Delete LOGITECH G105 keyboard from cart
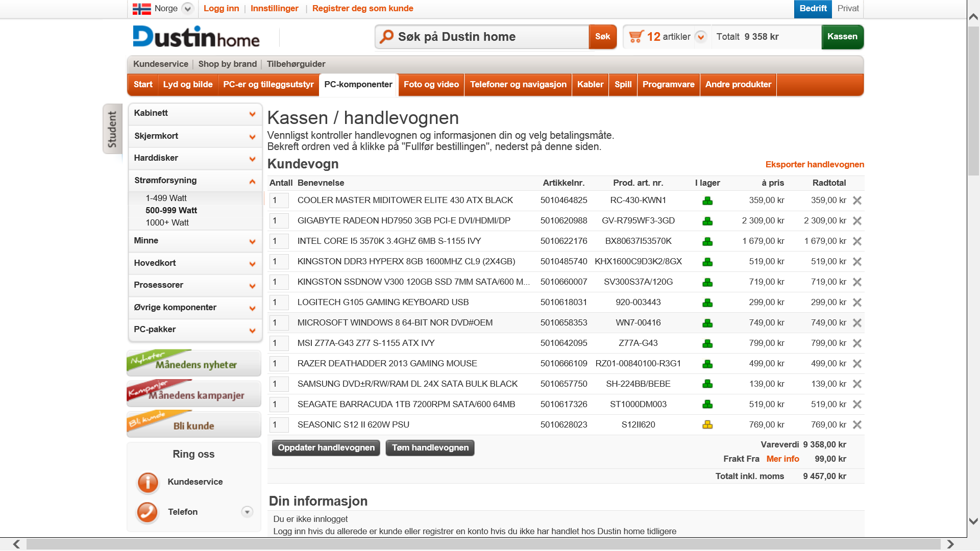 click(x=857, y=303)
